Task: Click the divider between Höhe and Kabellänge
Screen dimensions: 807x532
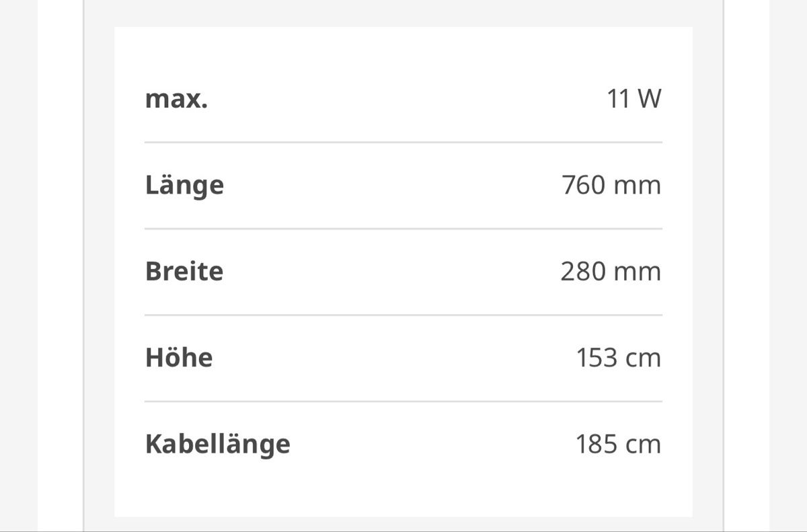Action: click(x=403, y=402)
